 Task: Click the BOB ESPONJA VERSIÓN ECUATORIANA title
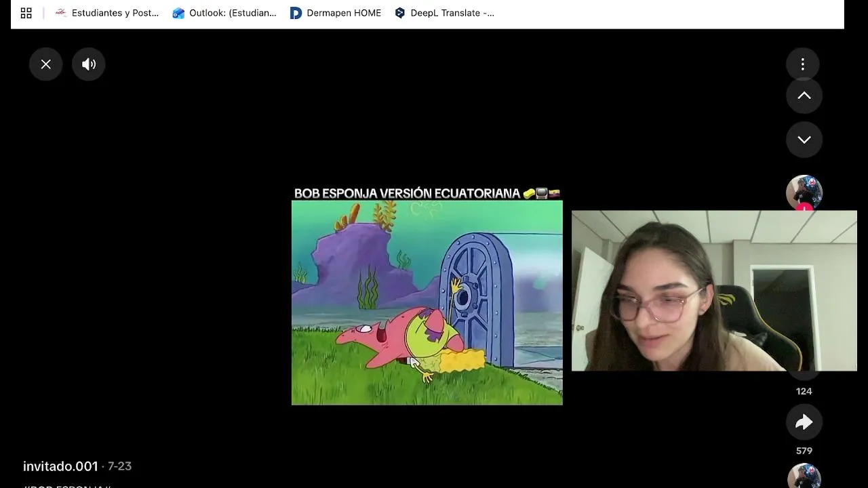(427, 193)
